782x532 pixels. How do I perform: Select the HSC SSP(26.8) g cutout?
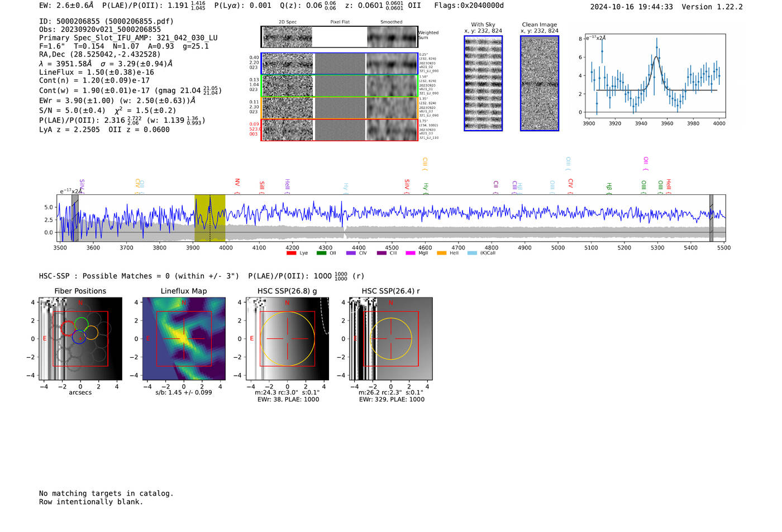coord(287,338)
